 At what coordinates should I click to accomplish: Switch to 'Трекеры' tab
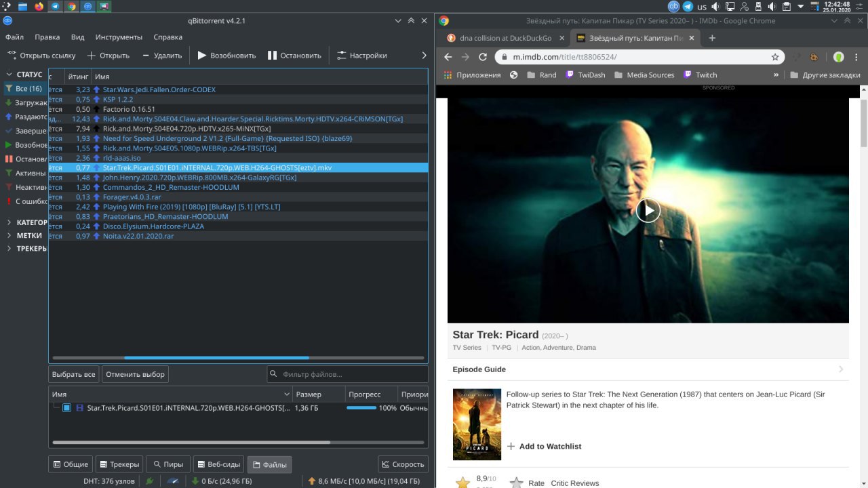click(119, 464)
